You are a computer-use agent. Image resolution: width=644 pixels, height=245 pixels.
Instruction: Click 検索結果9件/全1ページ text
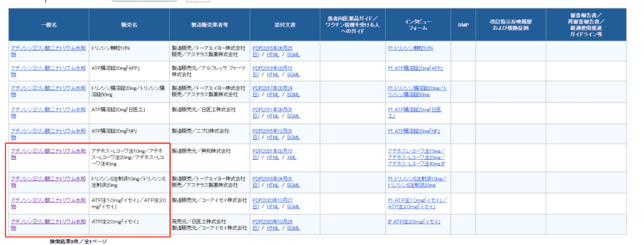pos(78,241)
